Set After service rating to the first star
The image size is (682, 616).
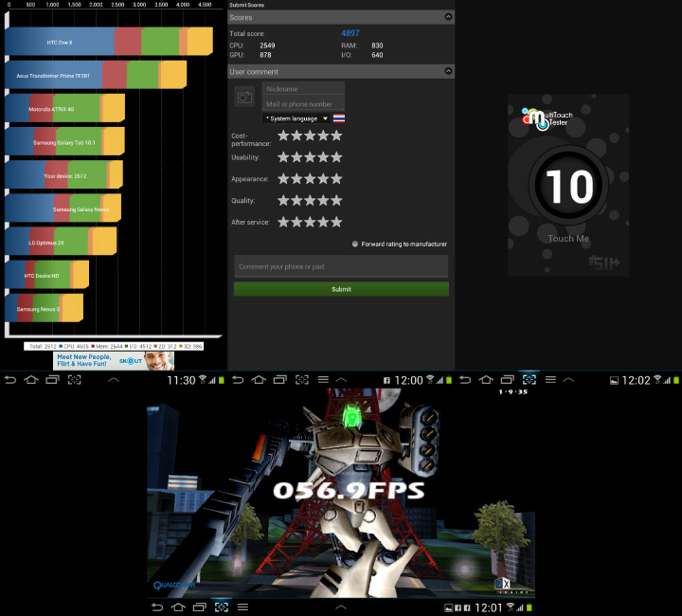coord(283,223)
